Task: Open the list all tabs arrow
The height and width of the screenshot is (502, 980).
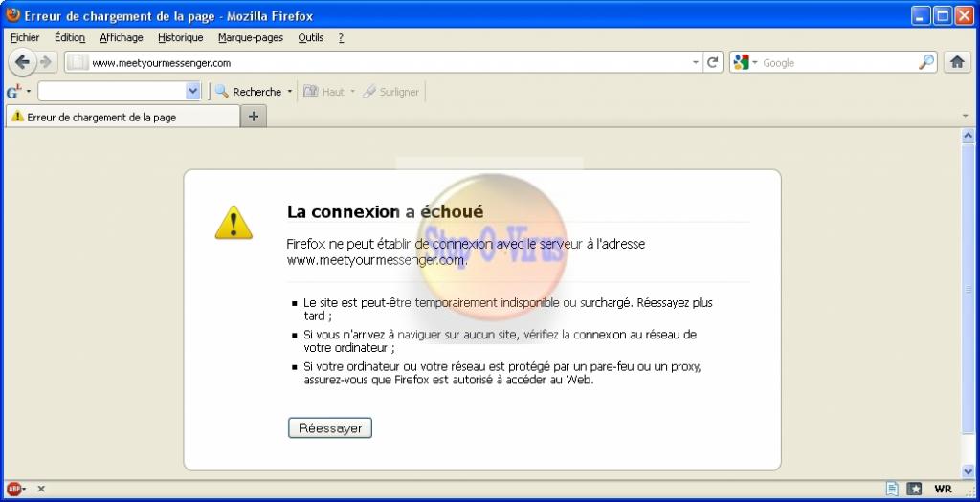Action: click(965, 116)
